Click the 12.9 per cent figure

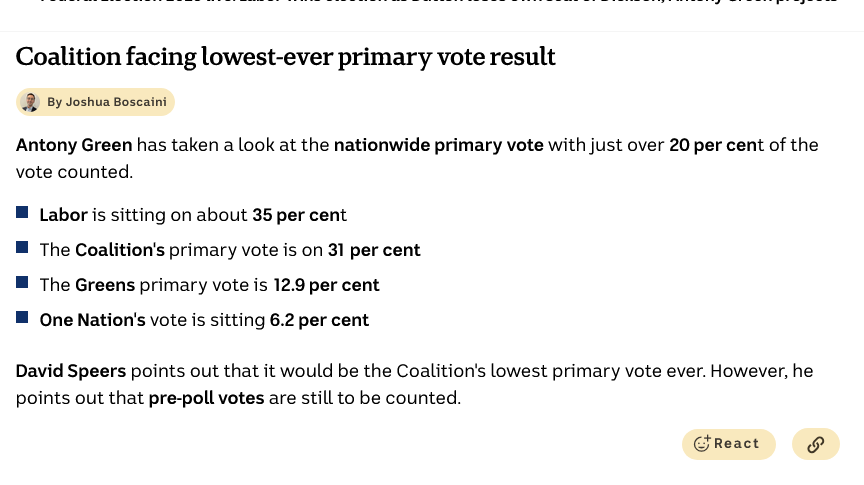tap(326, 285)
